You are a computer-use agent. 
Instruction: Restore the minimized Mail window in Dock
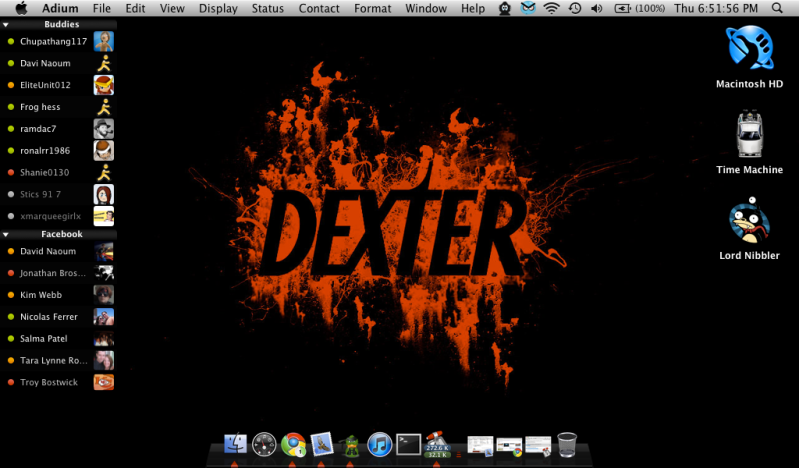point(480,446)
